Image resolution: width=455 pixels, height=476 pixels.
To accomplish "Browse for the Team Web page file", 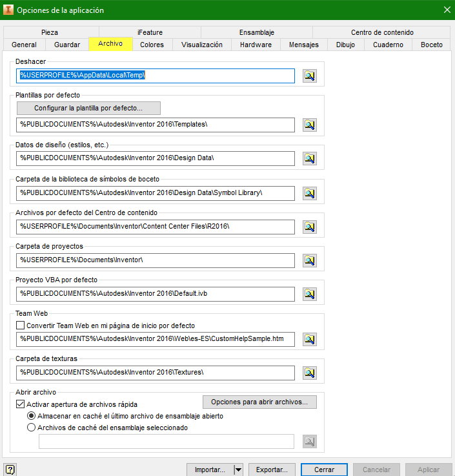I will point(310,339).
